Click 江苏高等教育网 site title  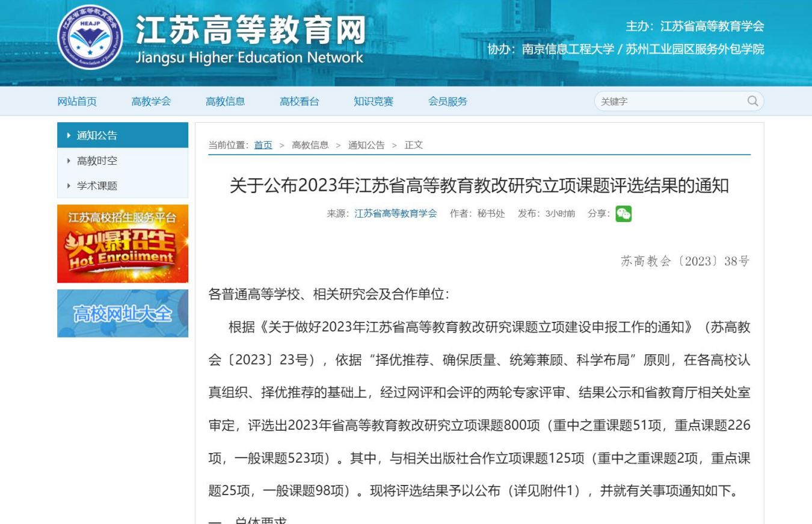point(250,30)
